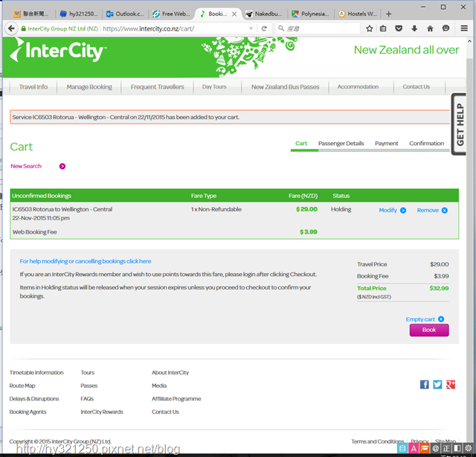Click the Passenger Details step
This screenshot has width=476, height=457.
click(341, 144)
